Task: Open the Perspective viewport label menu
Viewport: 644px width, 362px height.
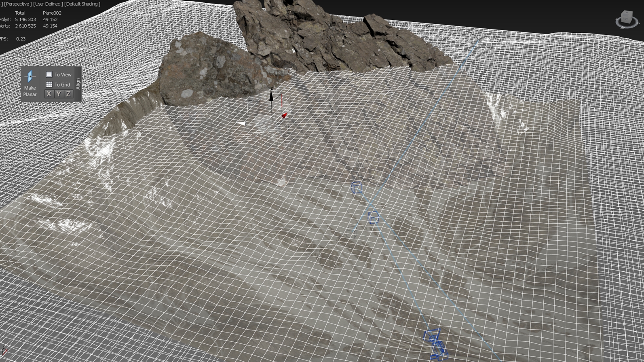Action: (x=17, y=4)
